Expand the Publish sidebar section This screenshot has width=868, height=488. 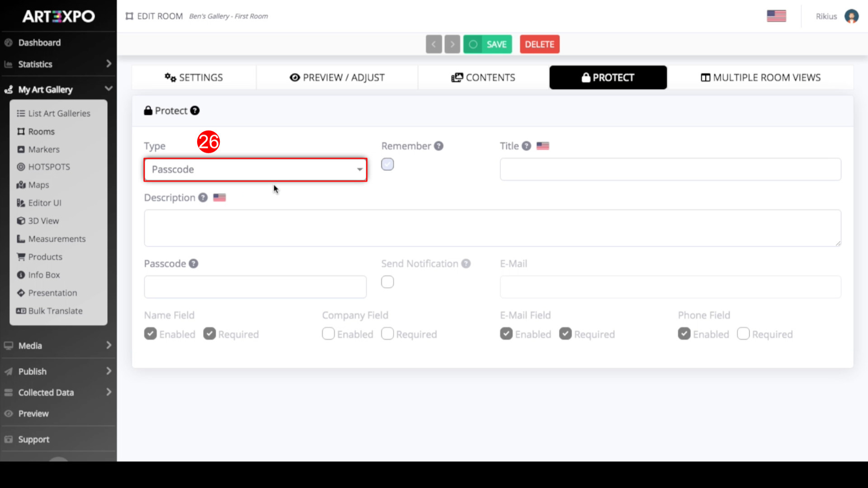coord(58,371)
